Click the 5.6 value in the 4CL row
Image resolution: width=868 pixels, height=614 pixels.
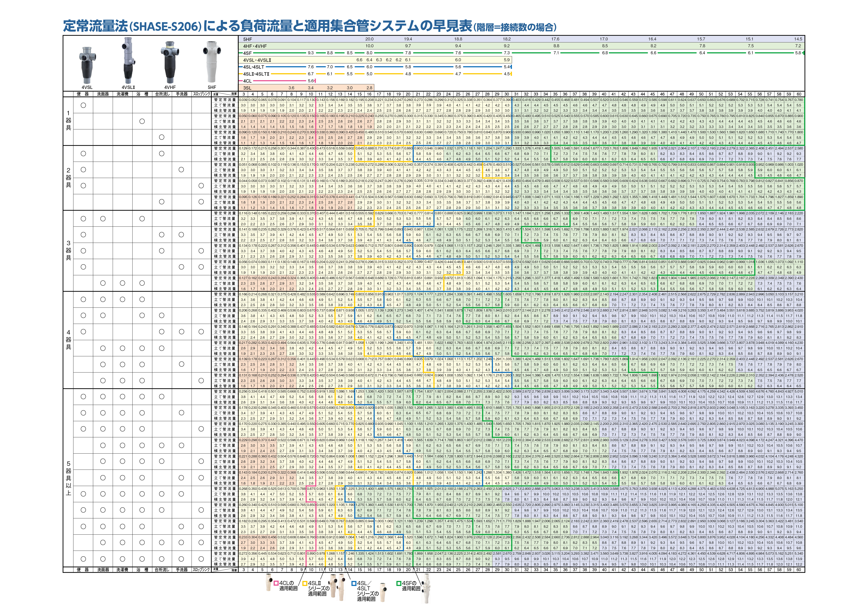click(311, 81)
